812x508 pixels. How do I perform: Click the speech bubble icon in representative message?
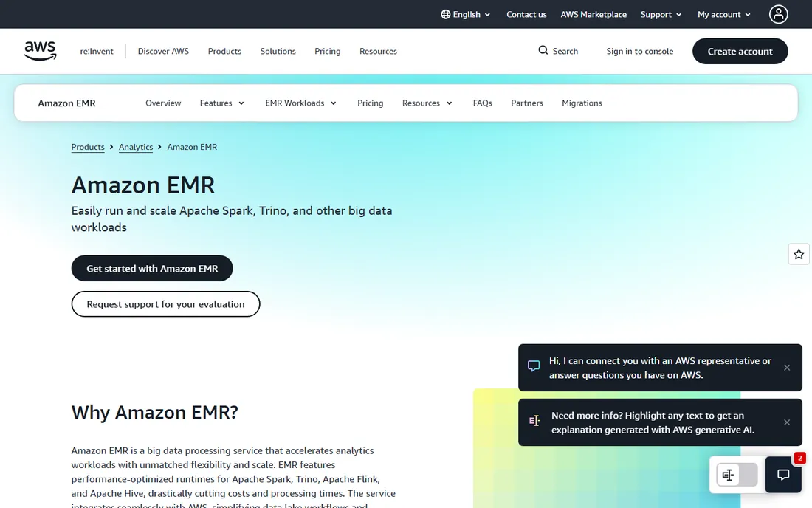[534, 366]
